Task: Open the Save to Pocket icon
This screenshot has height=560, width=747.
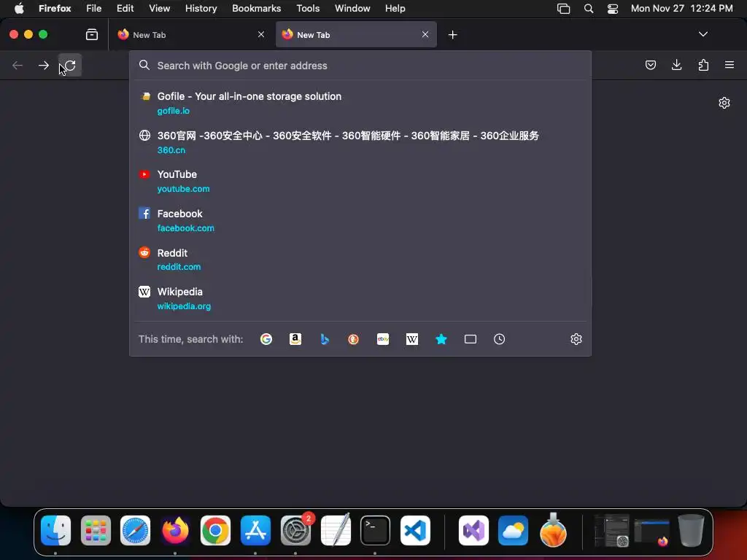Action: click(650, 65)
